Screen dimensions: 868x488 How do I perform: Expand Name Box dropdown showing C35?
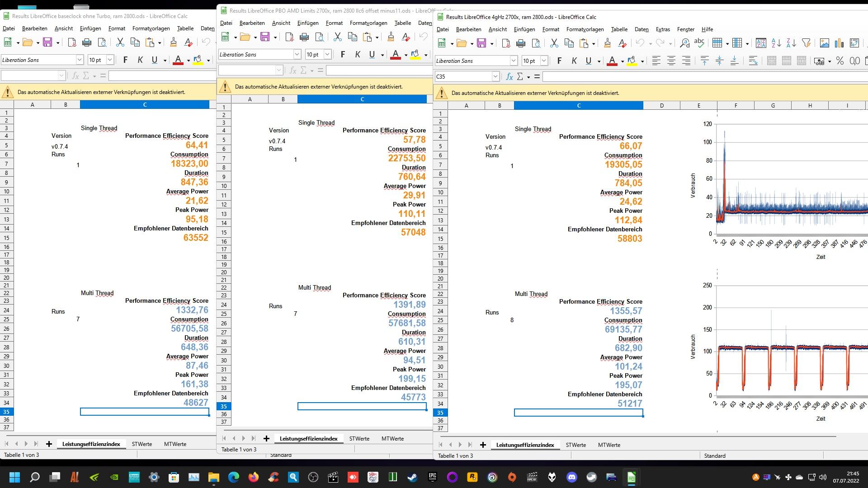pyautogui.click(x=495, y=77)
